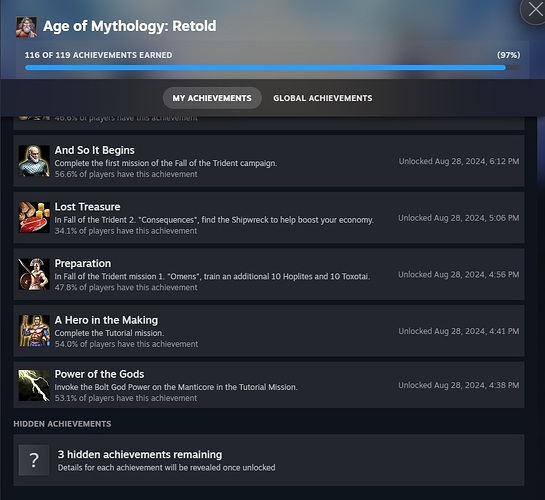Click the Age of Mythology game icon
545x500 pixels.
(26, 27)
